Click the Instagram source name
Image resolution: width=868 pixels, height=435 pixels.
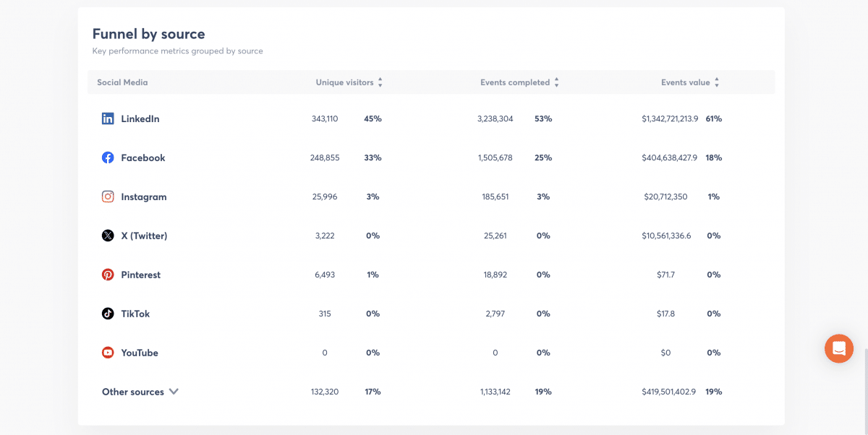pos(144,197)
